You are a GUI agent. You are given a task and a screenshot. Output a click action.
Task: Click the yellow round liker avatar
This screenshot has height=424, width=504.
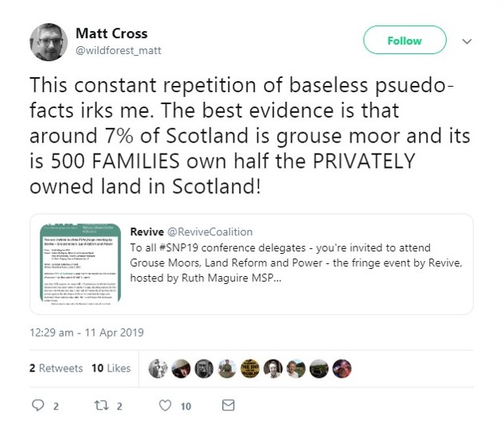point(249,368)
